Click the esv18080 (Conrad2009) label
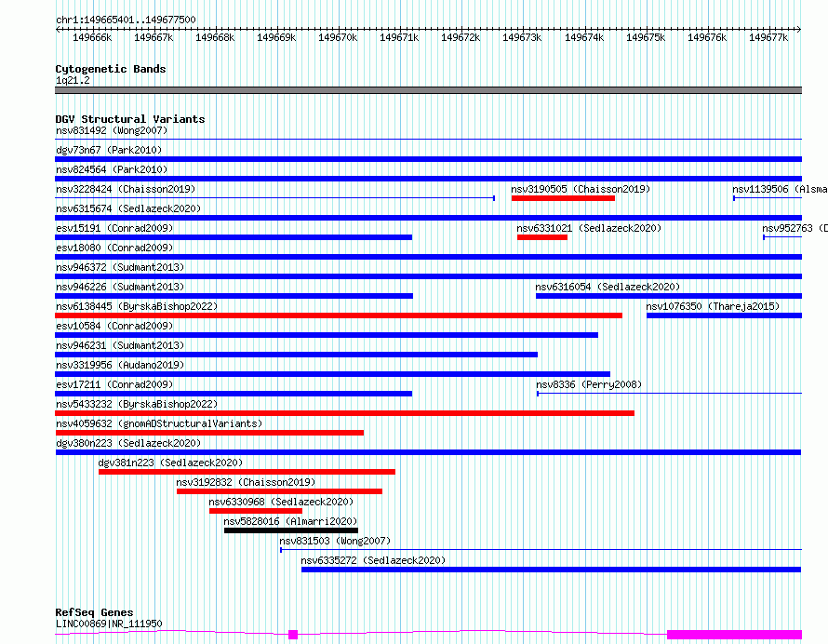This screenshot has width=828, height=644. tap(114, 248)
